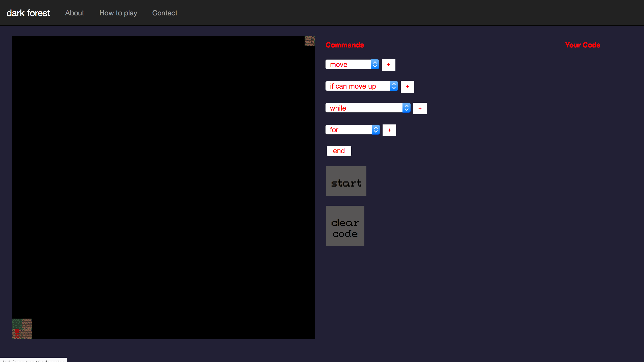Image resolution: width=644 pixels, height=362 pixels.
Task: Open the move direction dropdown
Action: point(352,65)
